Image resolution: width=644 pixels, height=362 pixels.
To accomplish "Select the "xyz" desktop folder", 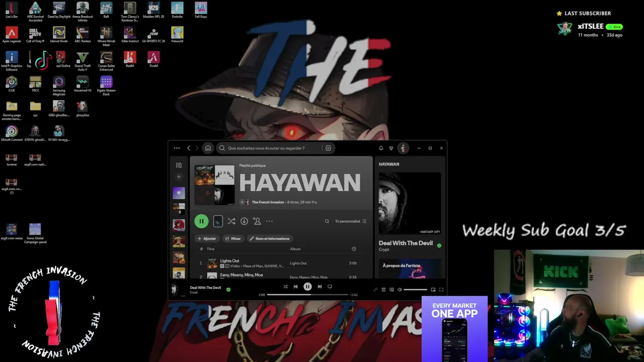I will pos(35,109).
